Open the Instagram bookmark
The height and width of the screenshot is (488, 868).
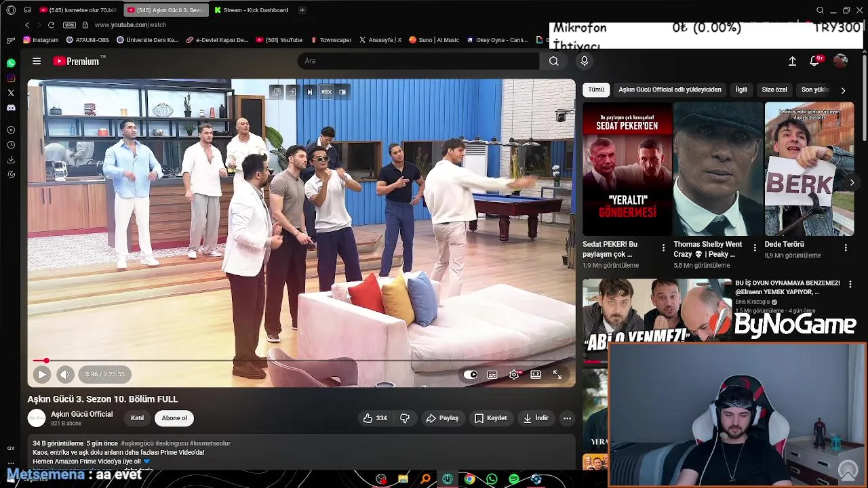tap(41, 40)
